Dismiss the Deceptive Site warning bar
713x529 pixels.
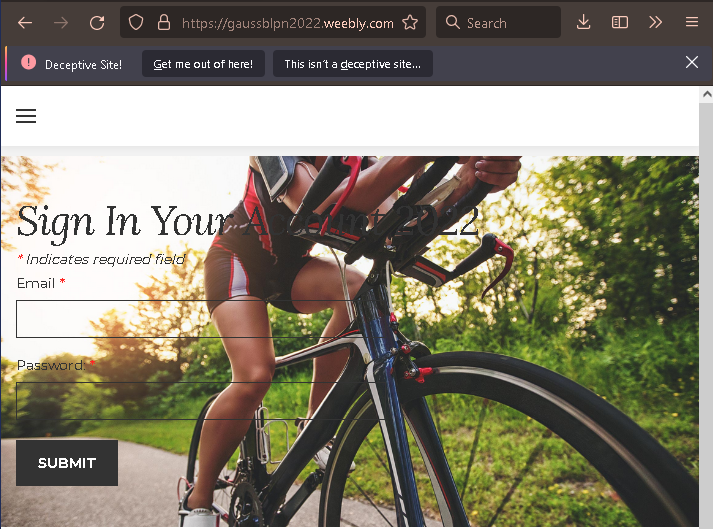pos(692,62)
